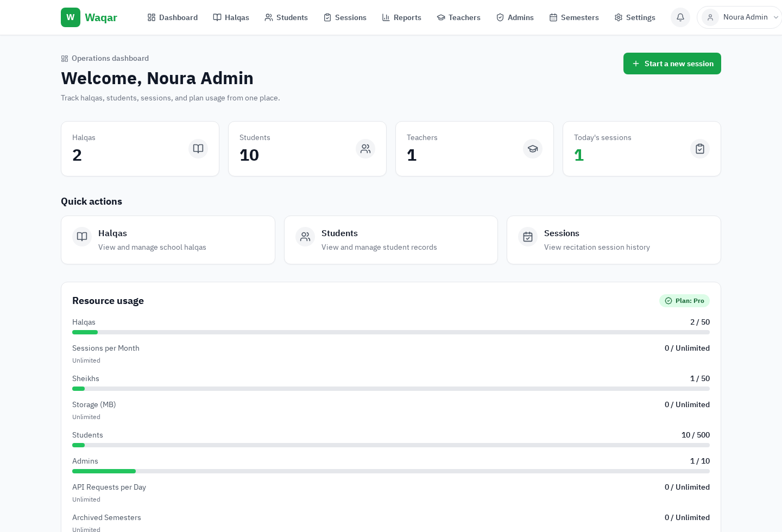Click the Students stat card showing 10
Viewport: 782px width, 532px height.
point(307,149)
